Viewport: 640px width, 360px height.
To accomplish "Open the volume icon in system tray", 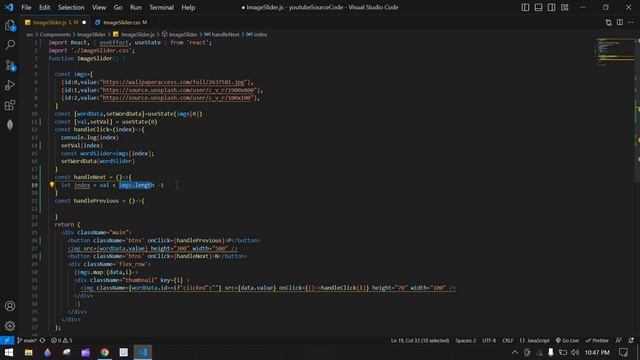I will coord(575,352).
